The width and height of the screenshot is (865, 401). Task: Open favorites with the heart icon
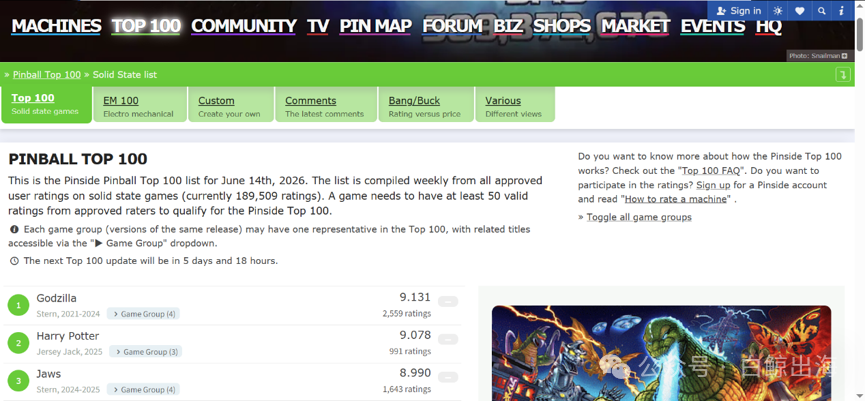[x=800, y=10]
